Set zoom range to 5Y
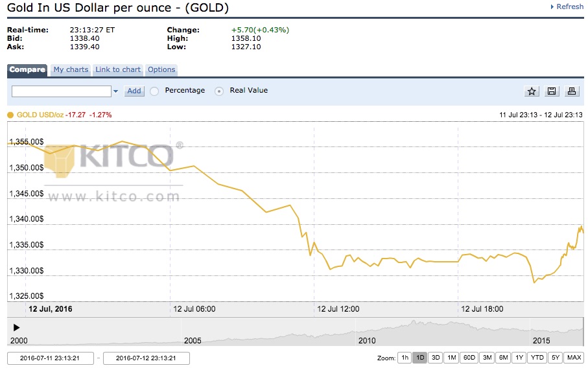Image resolution: width=588 pixels, height=370 pixels. pos(555,358)
